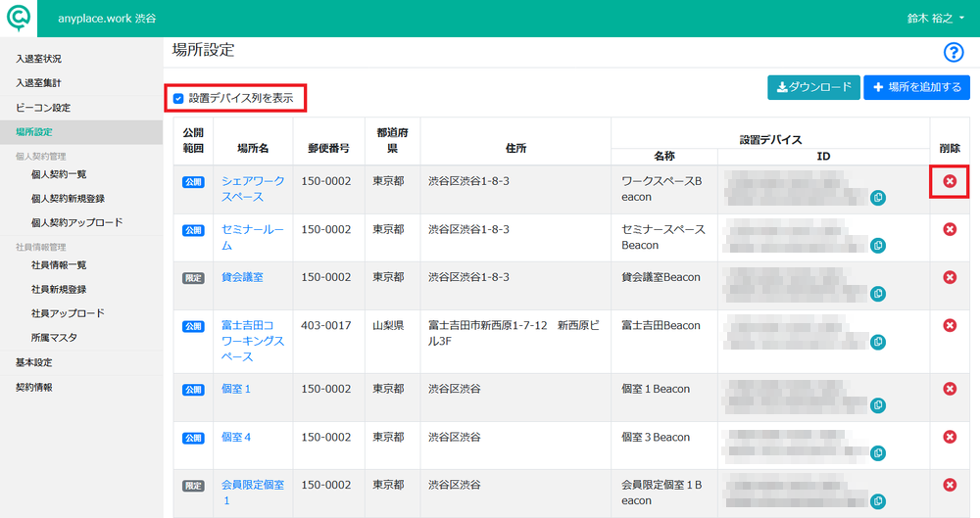Copy device ID of ワークスペースBeacon

click(877, 198)
